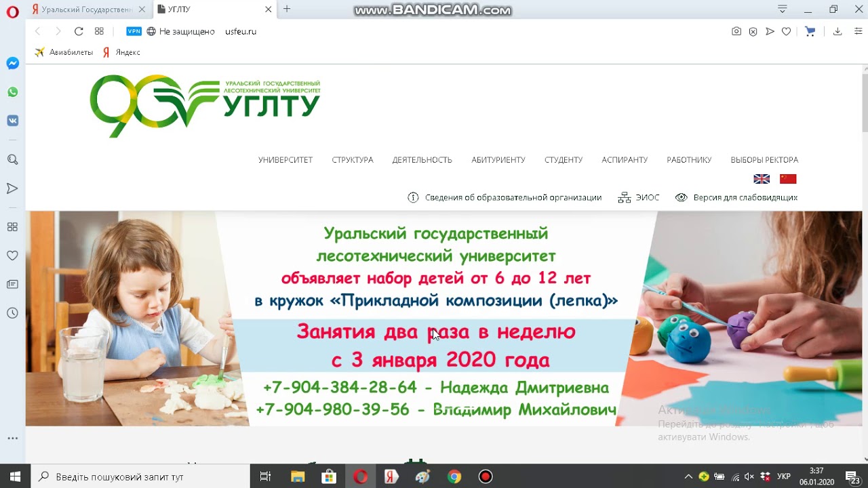The width and height of the screenshot is (868, 488).
Task: Open sidebar settings three dots
Action: pyautogui.click(x=12, y=439)
